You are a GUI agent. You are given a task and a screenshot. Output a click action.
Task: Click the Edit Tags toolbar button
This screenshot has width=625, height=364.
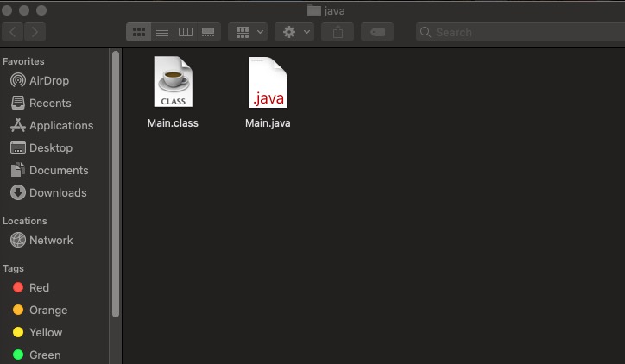click(376, 32)
